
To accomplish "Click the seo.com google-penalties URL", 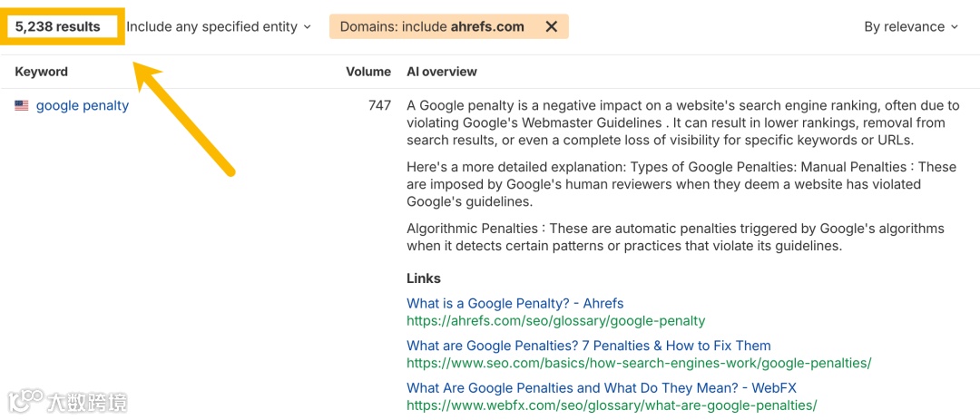I will coord(639,363).
